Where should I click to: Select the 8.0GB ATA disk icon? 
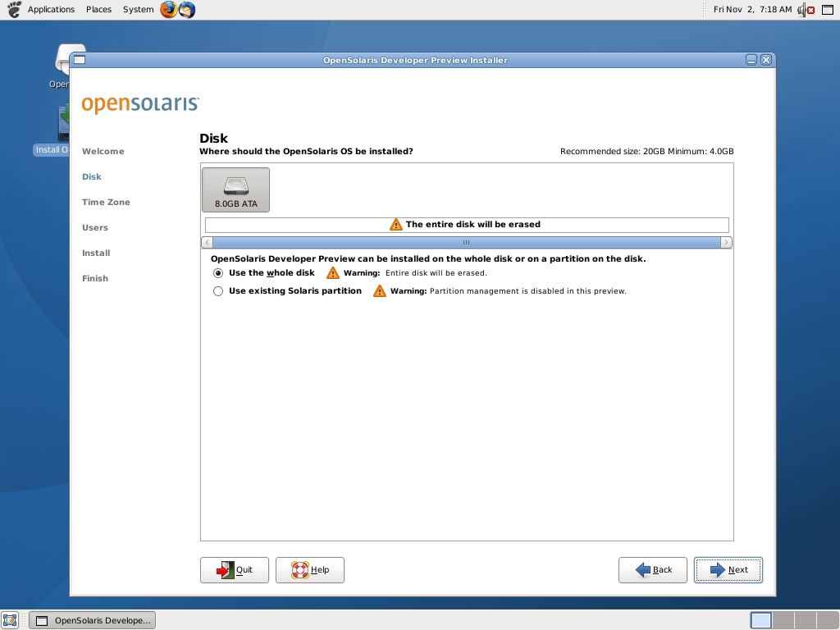pos(235,189)
